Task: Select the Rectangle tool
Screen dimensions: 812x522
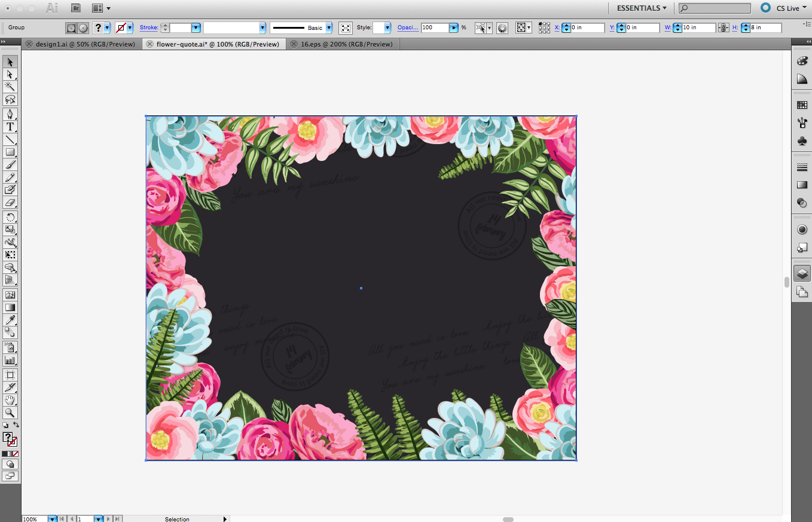Action: [x=10, y=152]
